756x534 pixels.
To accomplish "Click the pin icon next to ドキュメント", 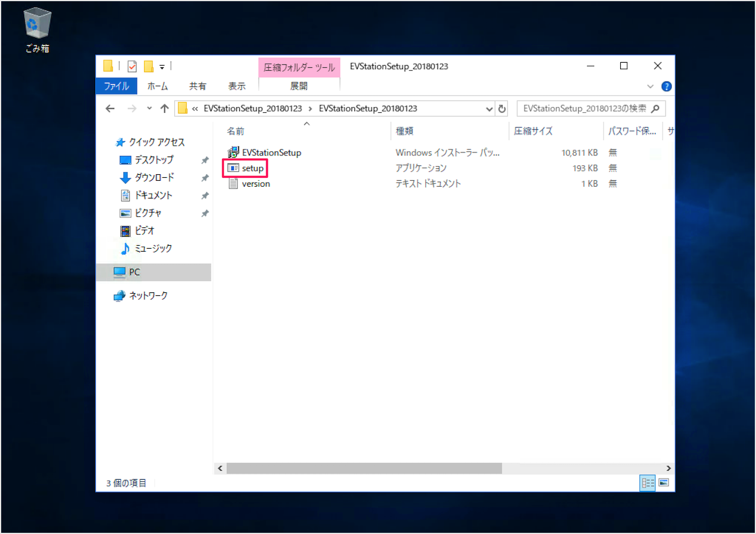I will (205, 196).
